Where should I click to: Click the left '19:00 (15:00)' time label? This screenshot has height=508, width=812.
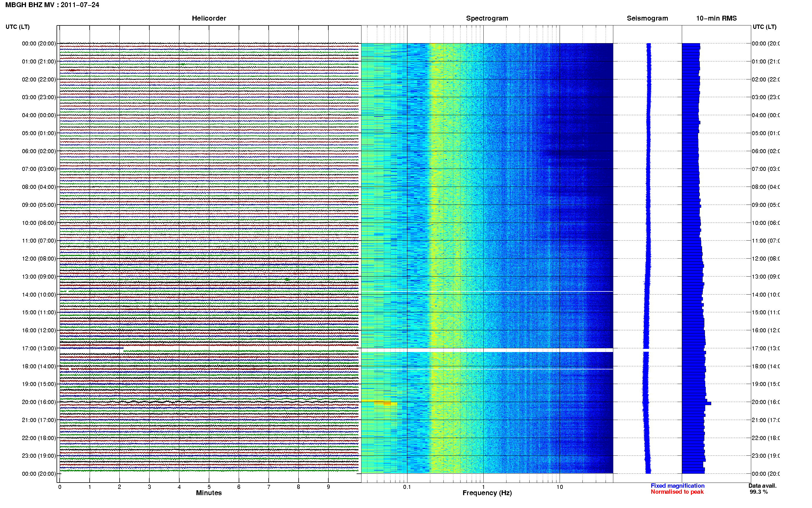pos(39,384)
